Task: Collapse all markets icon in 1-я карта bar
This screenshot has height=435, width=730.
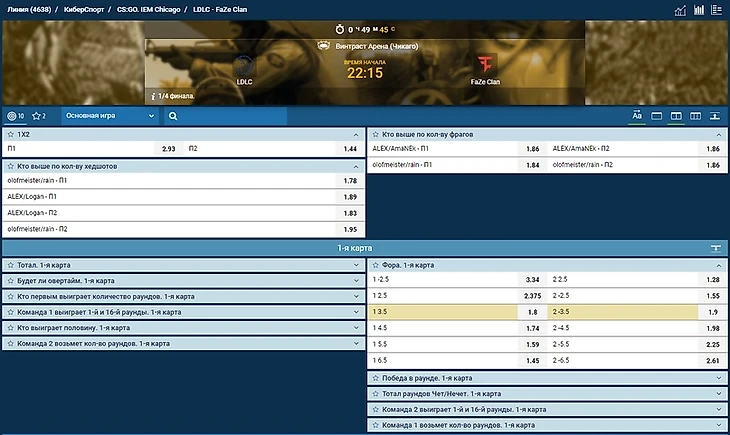Action: (x=715, y=247)
